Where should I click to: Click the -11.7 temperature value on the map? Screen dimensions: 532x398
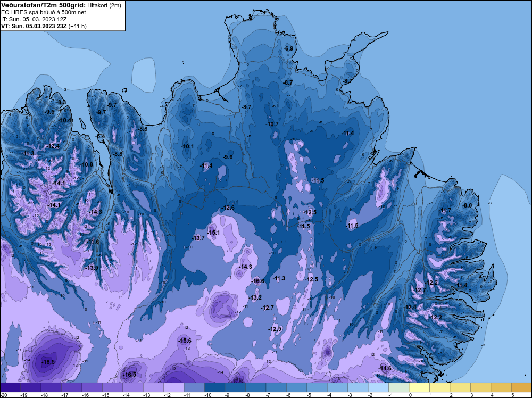coord(445,210)
